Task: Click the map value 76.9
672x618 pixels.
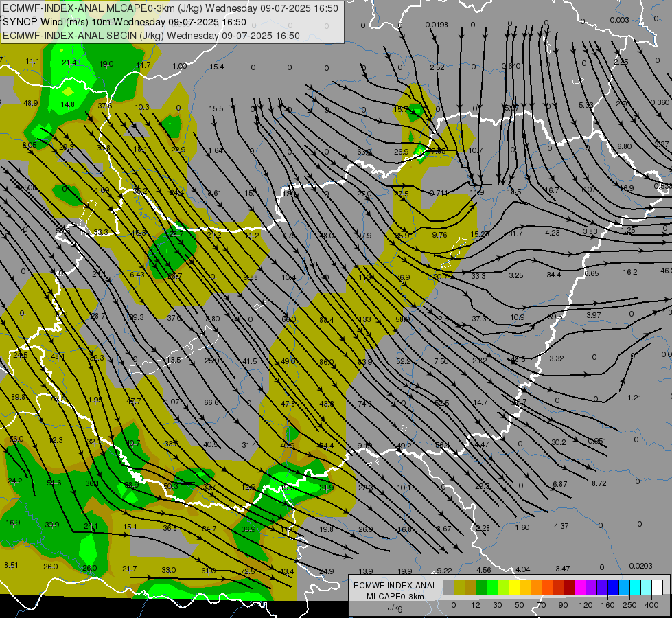Action: point(402,277)
